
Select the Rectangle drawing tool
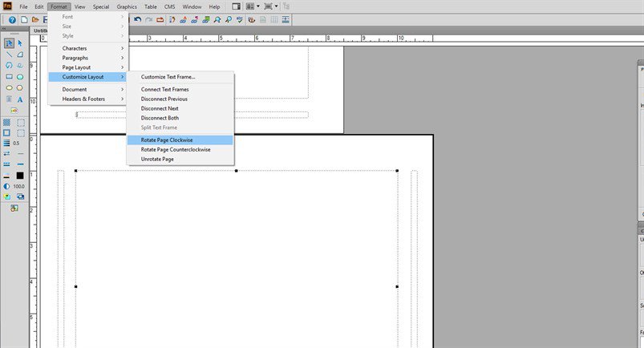[9, 77]
